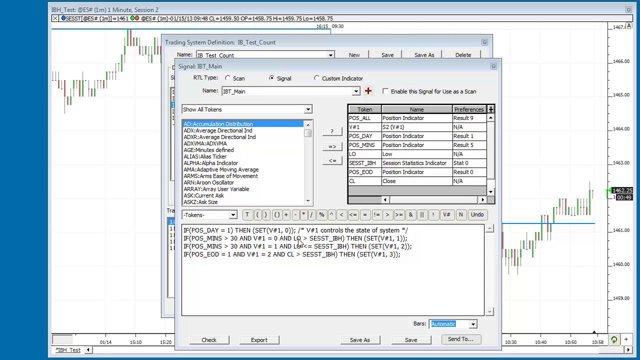The height and width of the screenshot is (360, 640).
Task: Click the Export button
Action: pyautogui.click(x=259, y=340)
